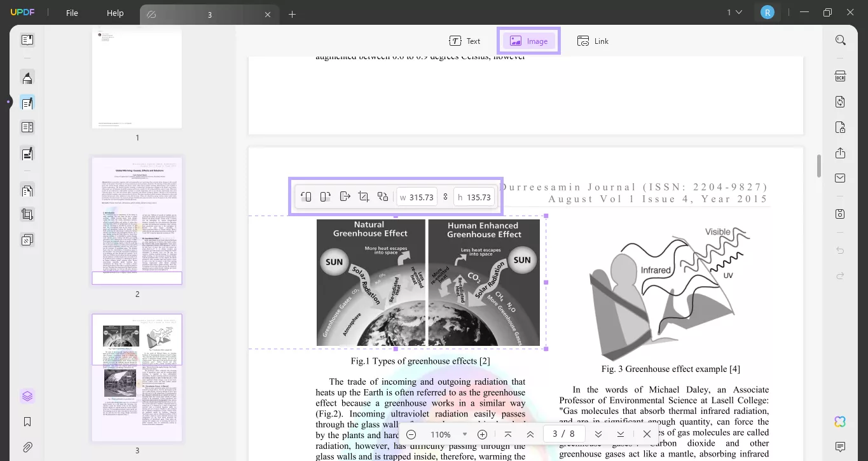Open the Share file icon
Screen dimensions: 868x461
(840, 153)
